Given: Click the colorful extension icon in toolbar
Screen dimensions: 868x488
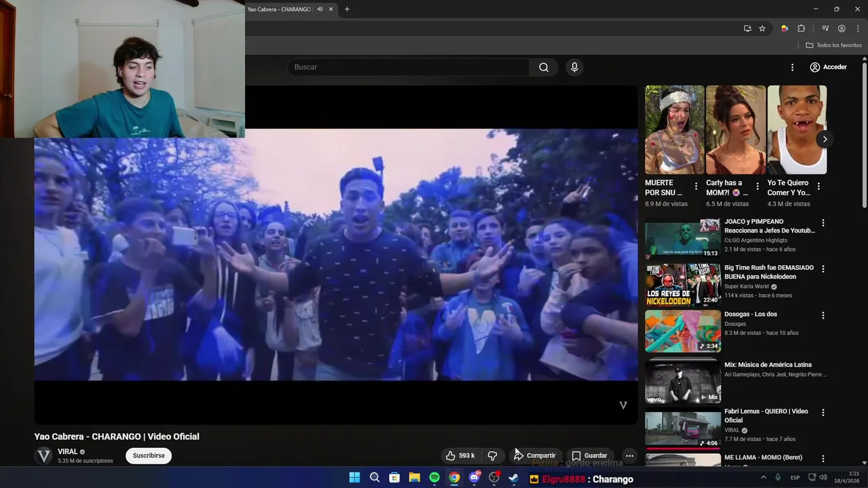Looking at the screenshot, I should tap(785, 28).
